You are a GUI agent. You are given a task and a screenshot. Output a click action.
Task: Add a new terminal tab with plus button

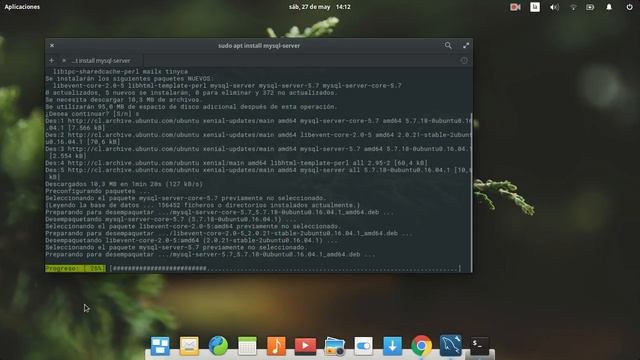(51, 60)
